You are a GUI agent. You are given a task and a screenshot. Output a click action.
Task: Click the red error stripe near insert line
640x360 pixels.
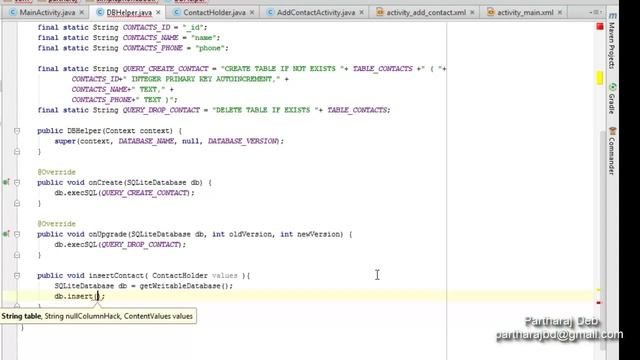(x=598, y=302)
